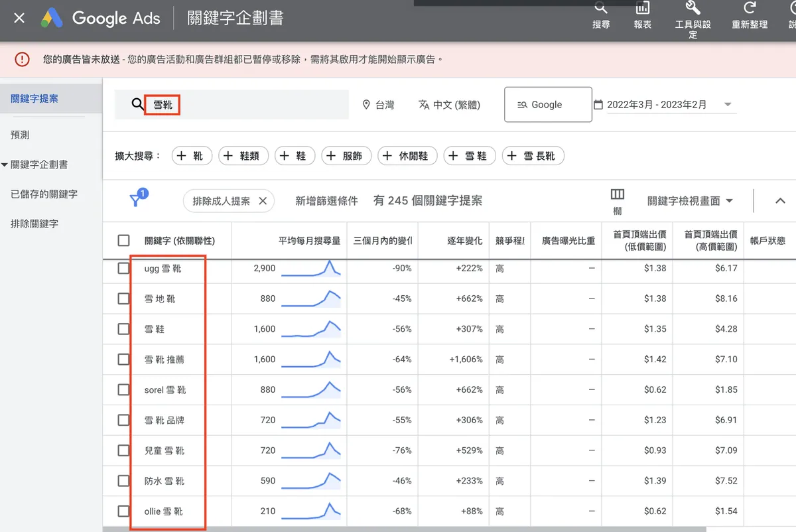The width and height of the screenshot is (796, 532).
Task: Sort by 平均每月搜尋量 column header
Action: pos(309,241)
